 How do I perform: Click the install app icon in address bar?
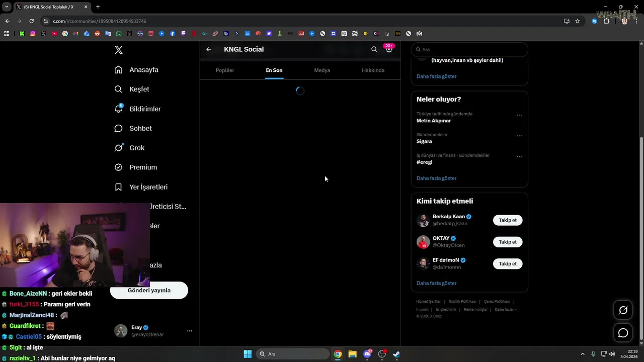click(x=567, y=21)
